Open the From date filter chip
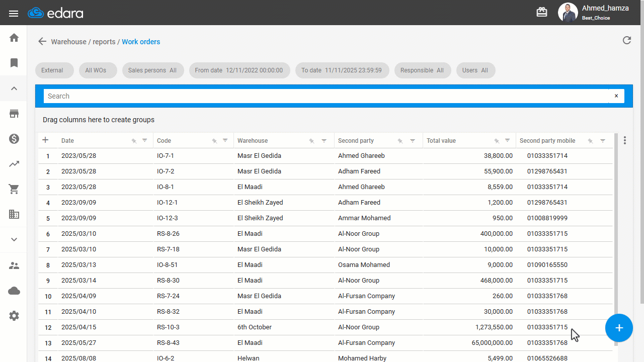This screenshot has height=362, width=644. [x=239, y=70]
